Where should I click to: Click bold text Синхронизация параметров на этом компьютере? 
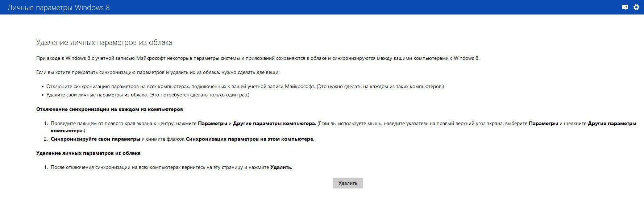[x=249, y=139]
